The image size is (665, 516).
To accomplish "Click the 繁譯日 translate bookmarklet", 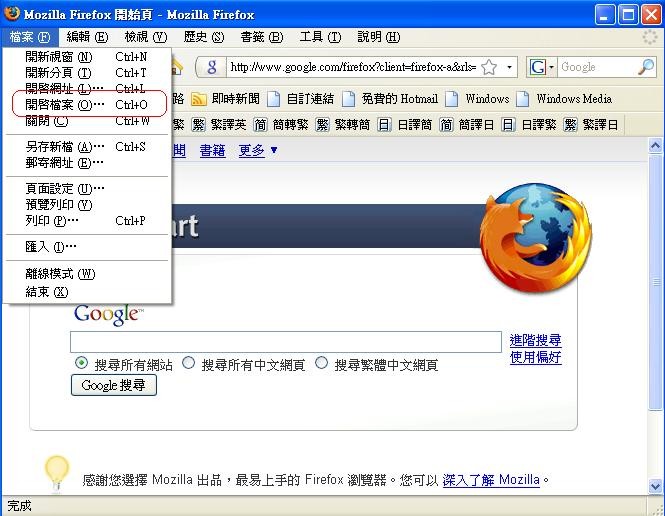I will [x=591, y=125].
